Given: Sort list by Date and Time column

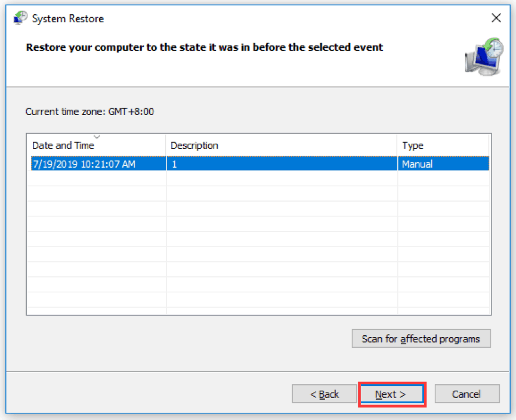Looking at the screenshot, I should [63, 146].
